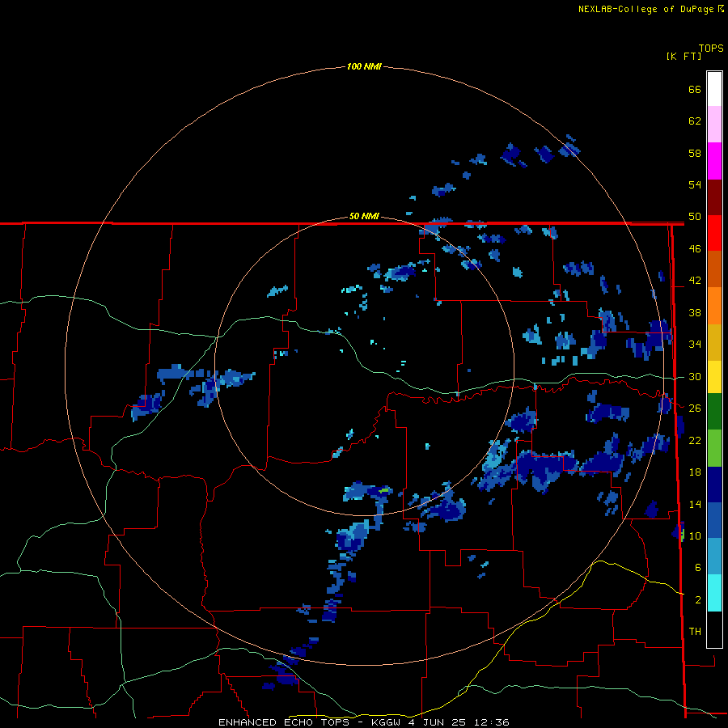
Task: Click the legend value 34
Action: [x=695, y=344]
